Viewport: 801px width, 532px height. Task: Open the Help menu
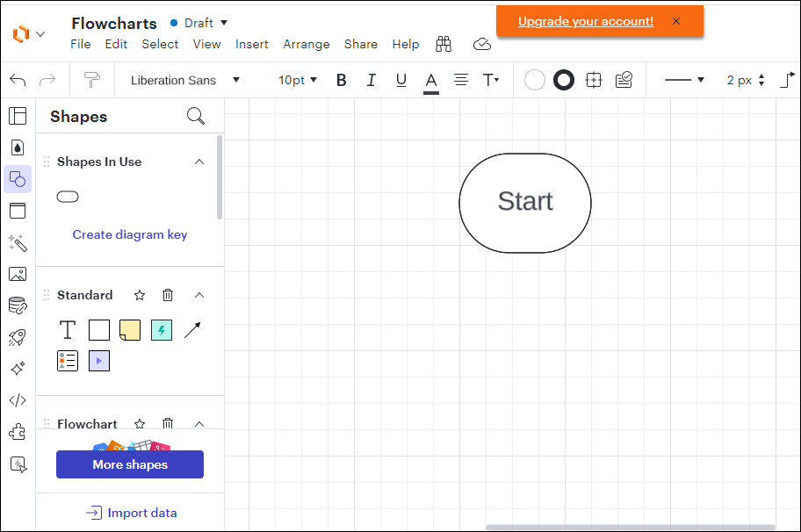tap(406, 45)
